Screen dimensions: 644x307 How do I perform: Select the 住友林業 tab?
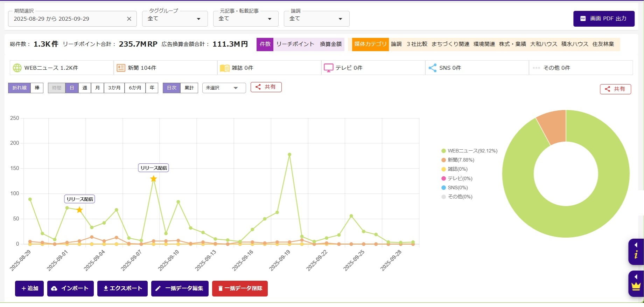click(603, 44)
